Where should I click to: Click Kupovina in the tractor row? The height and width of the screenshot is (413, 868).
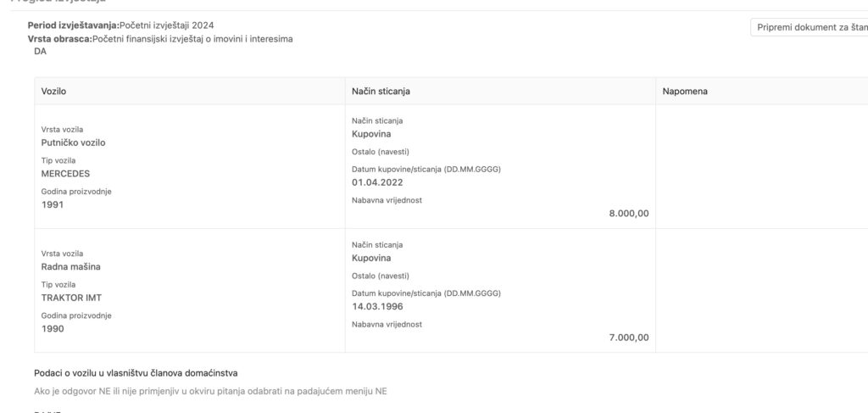click(x=371, y=258)
